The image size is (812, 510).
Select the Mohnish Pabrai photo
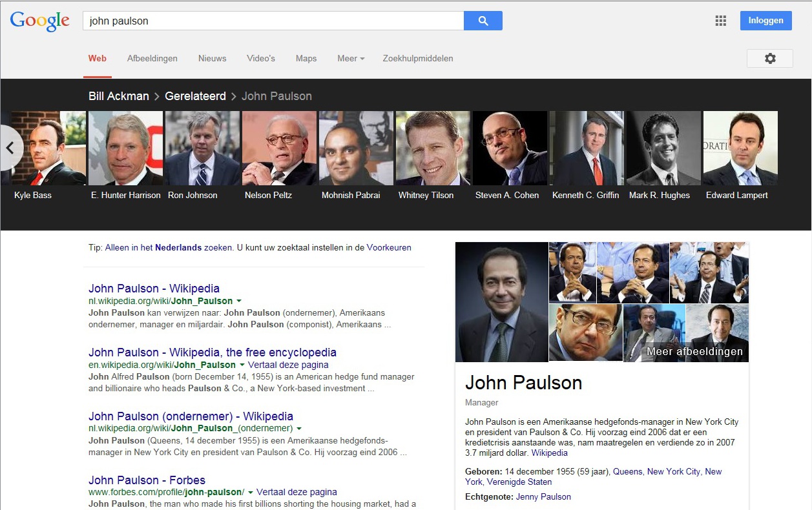click(x=356, y=148)
